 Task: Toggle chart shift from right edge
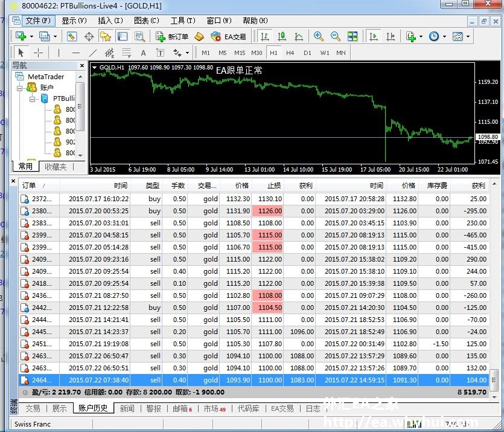point(391,36)
